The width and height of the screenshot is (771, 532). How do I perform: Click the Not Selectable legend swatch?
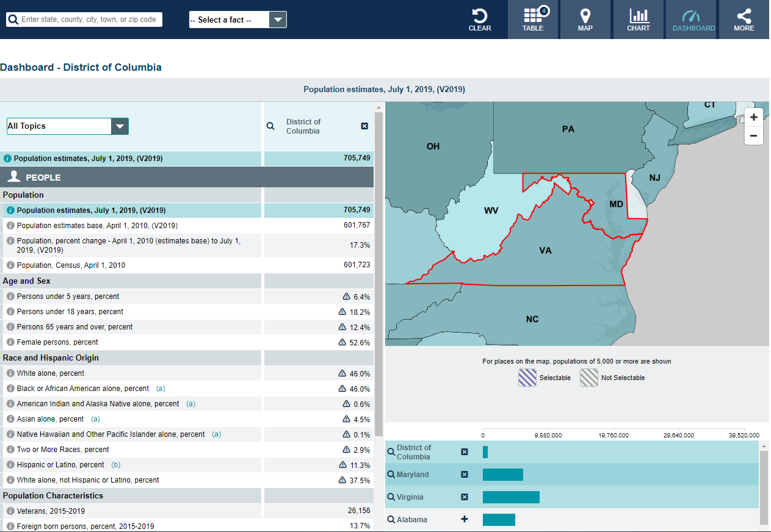(x=589, y=378)
